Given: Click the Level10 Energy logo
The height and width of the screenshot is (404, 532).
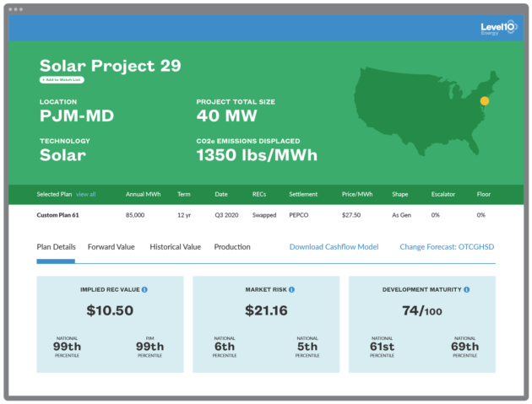Looking at the screenshot, I should (x=499, y=28).
